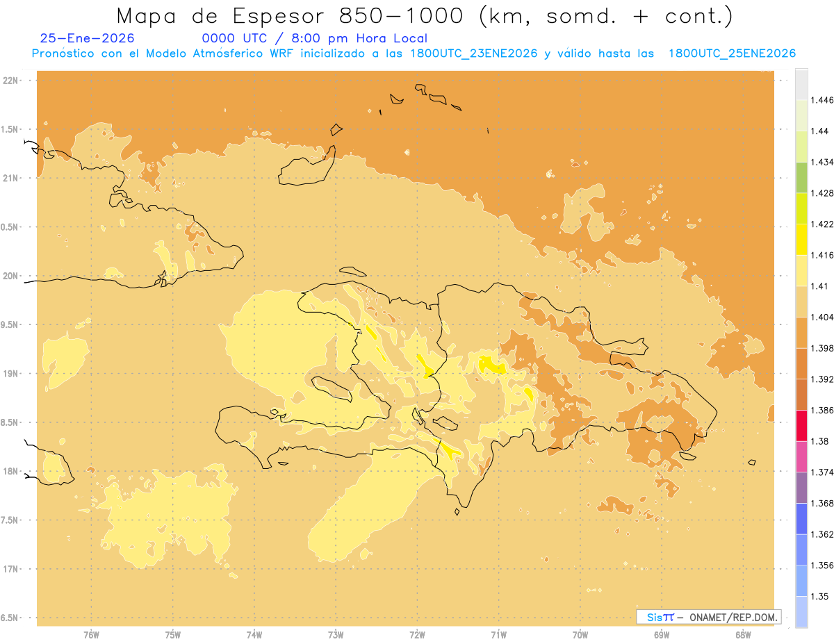Click the 74W longitude axis label
The width and height of the screenshot is (834, 644).
(254, 635)
